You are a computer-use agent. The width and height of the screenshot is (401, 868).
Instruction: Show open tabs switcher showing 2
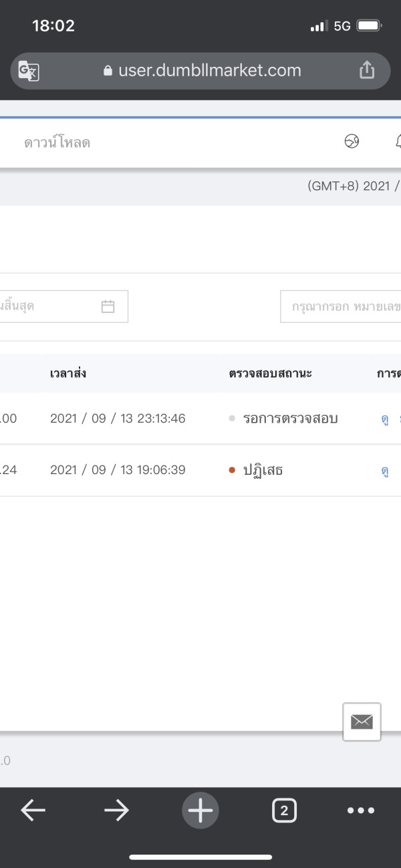coord(284,810)
